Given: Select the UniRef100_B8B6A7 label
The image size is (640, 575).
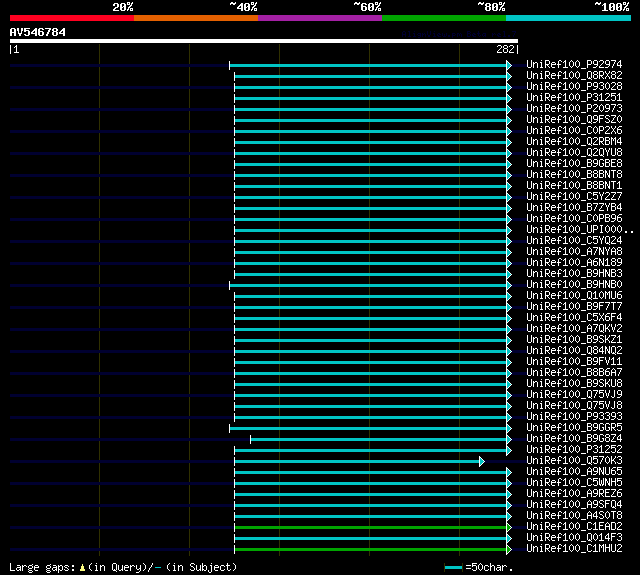Looking at the screenshot, I should [574, 373].
